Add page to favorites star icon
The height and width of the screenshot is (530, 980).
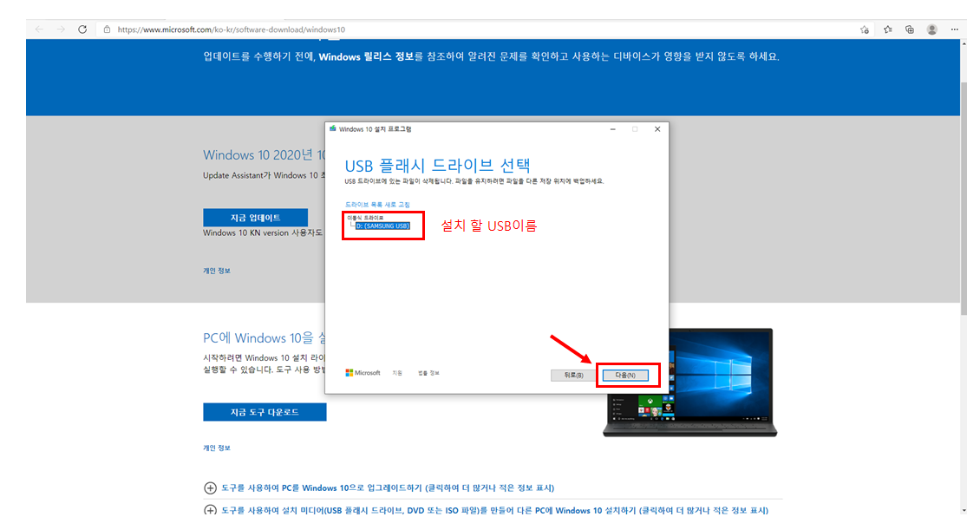coord(865,29)
